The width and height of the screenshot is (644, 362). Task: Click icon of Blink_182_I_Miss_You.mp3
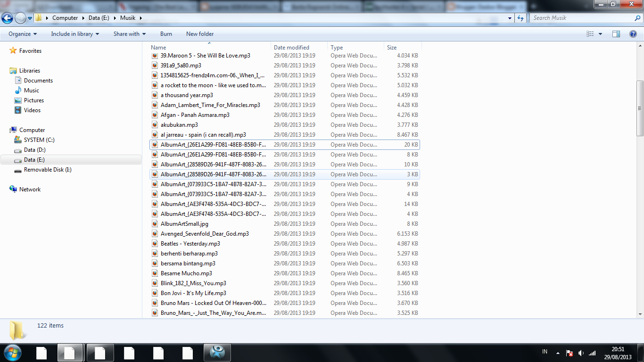[x=155, y=283]
